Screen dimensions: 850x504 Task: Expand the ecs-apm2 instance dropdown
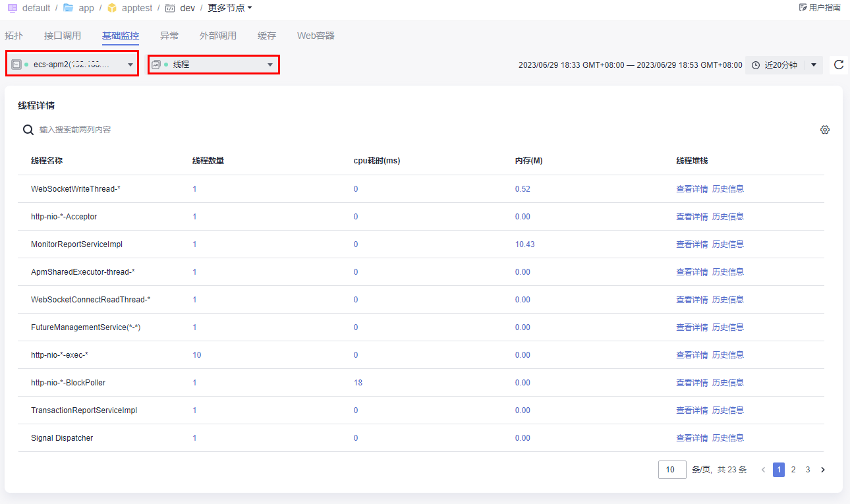click(130, 65)
